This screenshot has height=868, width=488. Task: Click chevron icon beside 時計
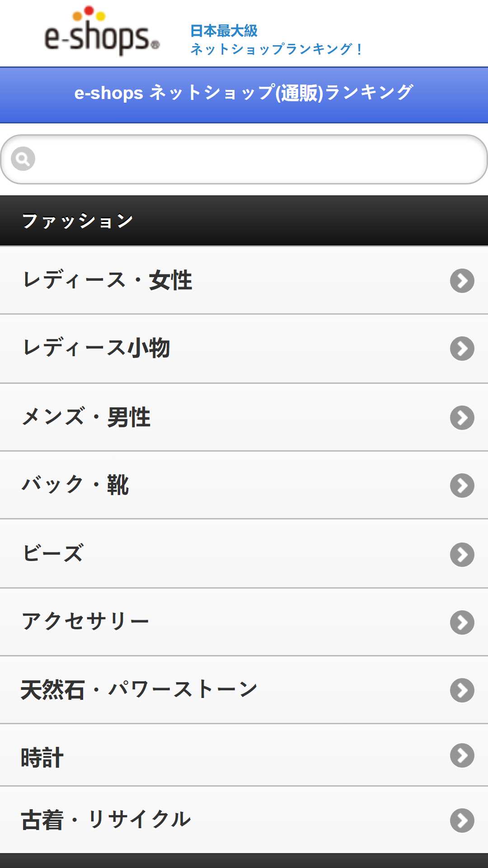pos(462,755)
